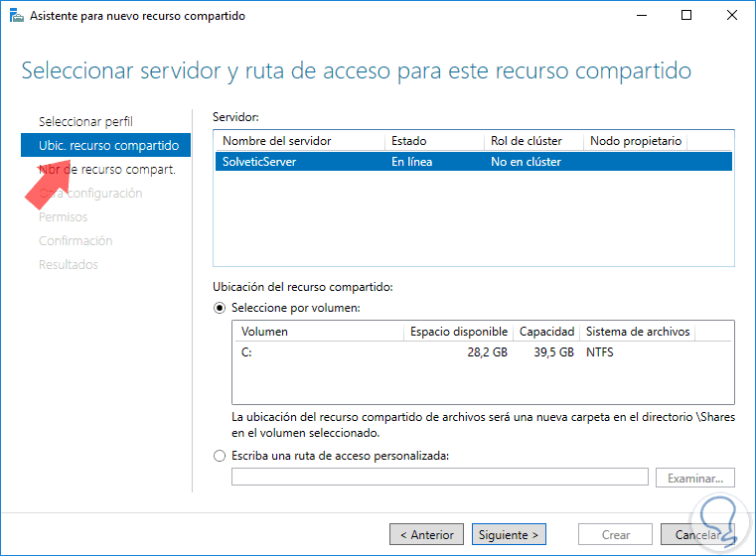Minimize the wizard window
756x556 pixels.
coord(641,16)
